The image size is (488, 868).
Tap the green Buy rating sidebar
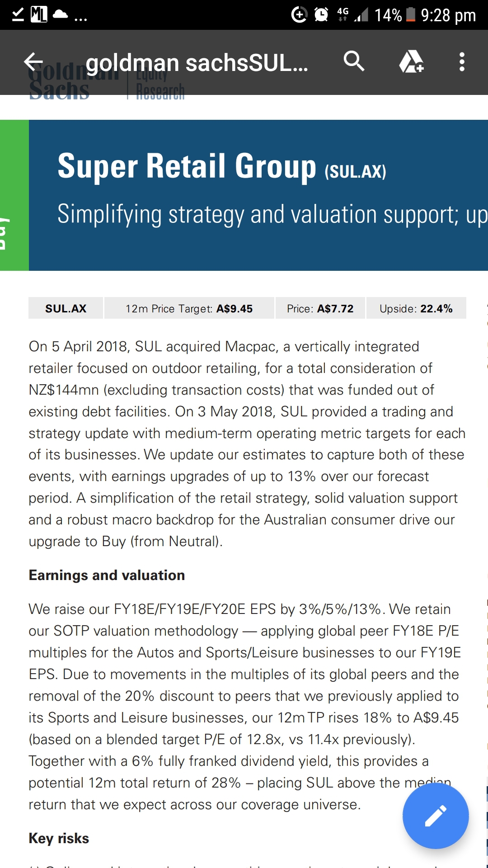(14, 195)
